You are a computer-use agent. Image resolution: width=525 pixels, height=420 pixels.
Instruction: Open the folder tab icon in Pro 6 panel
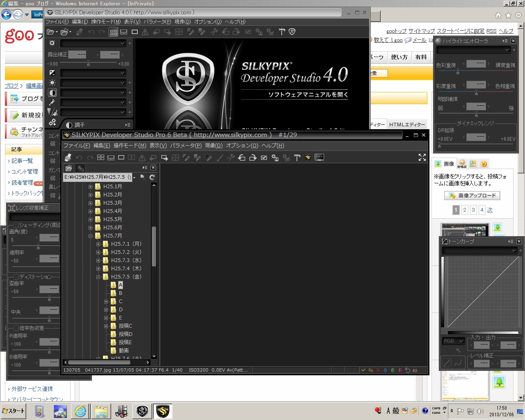69,168
